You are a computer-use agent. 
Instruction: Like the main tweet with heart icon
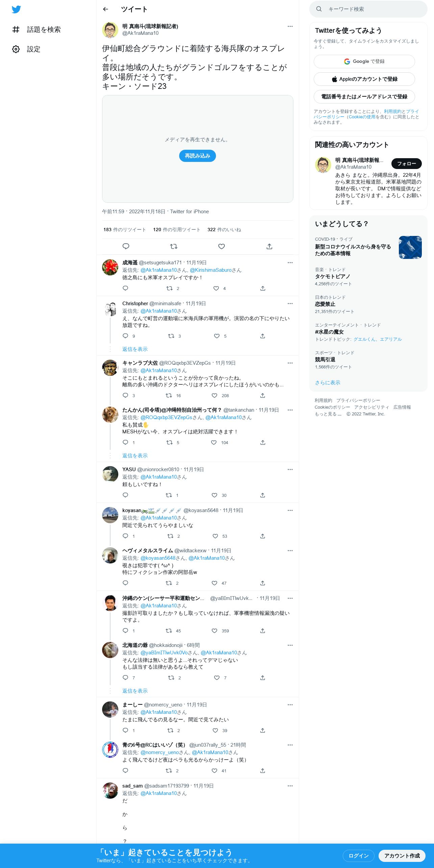[221, 246]
